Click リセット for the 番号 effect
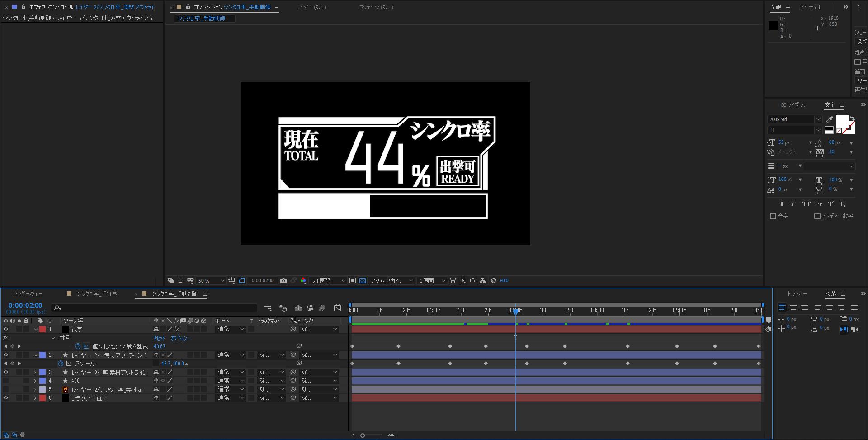This screenshot has width=868, height=440. 159,338
